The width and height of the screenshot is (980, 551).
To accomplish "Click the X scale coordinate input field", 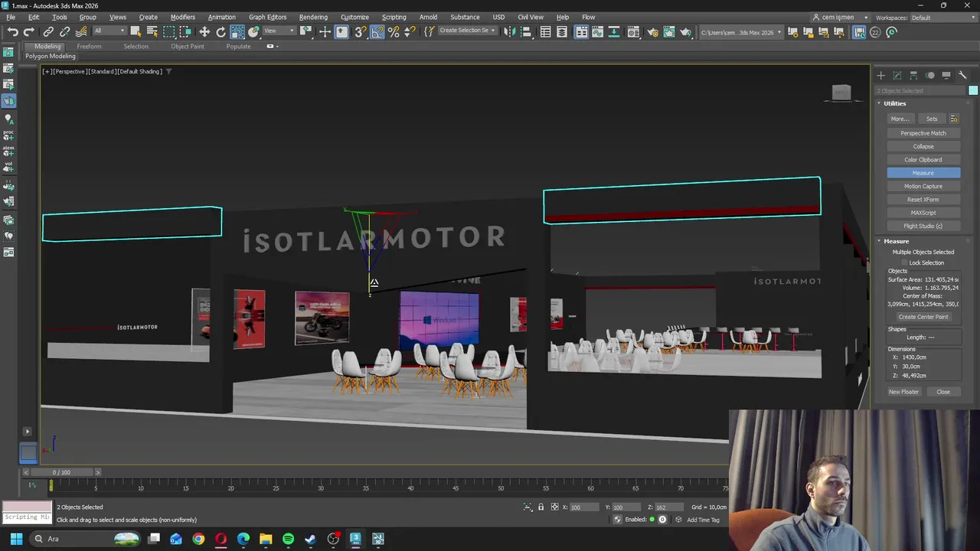I will pyautogui.click(x=586, y=507).
